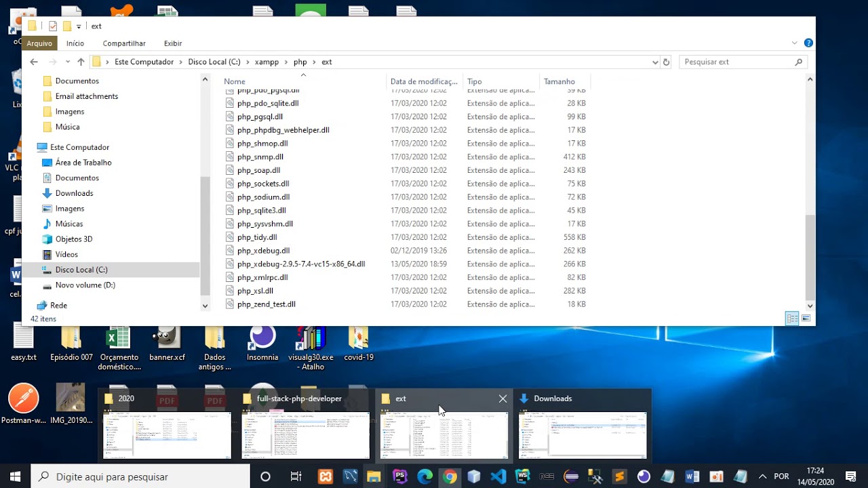Switch to details view toggle

tap(792, 319)
